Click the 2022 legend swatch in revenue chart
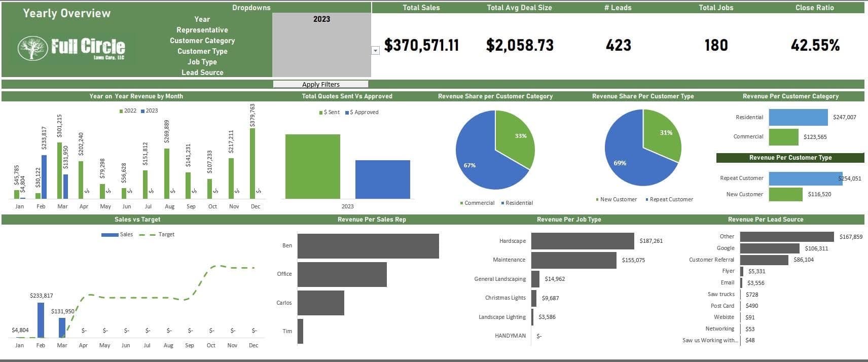 point(121,111)
